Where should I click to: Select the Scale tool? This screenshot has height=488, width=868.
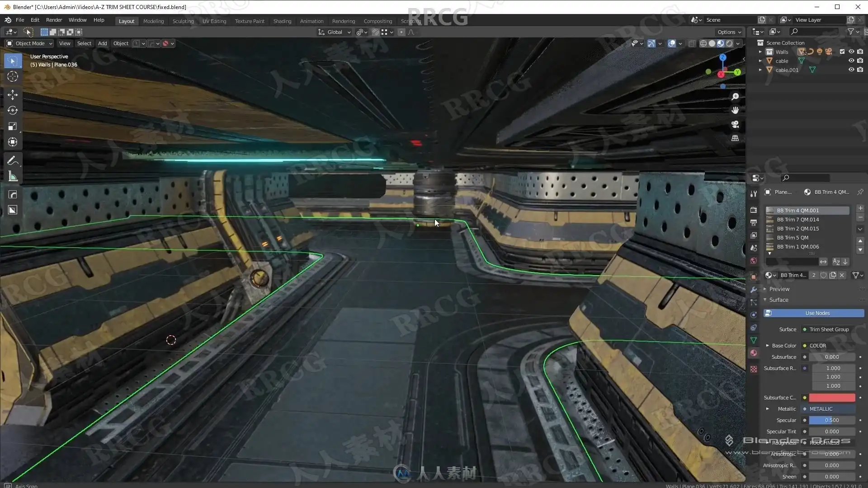pos(13,127)
